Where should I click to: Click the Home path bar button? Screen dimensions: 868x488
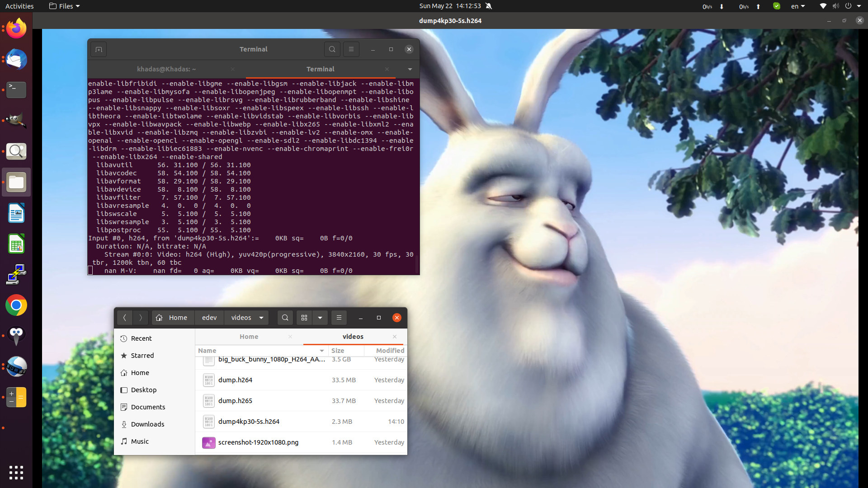pos(172,318)
